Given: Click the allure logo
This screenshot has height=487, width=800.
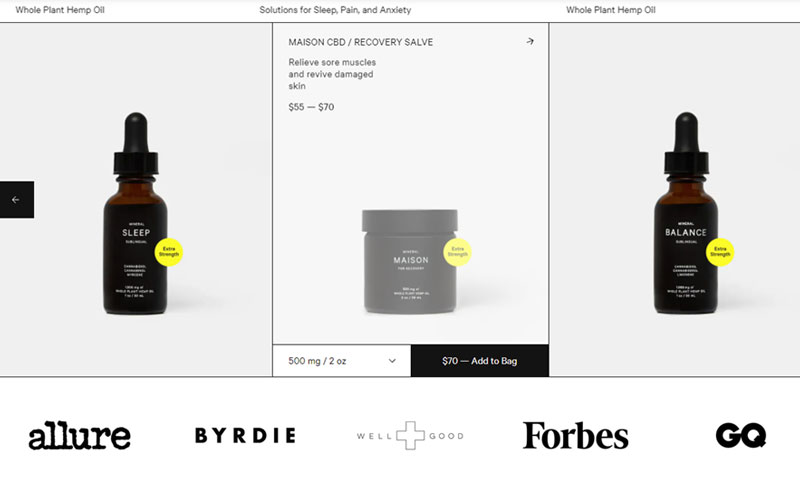Looking at the screenshot, I should [x=80, y=435].
